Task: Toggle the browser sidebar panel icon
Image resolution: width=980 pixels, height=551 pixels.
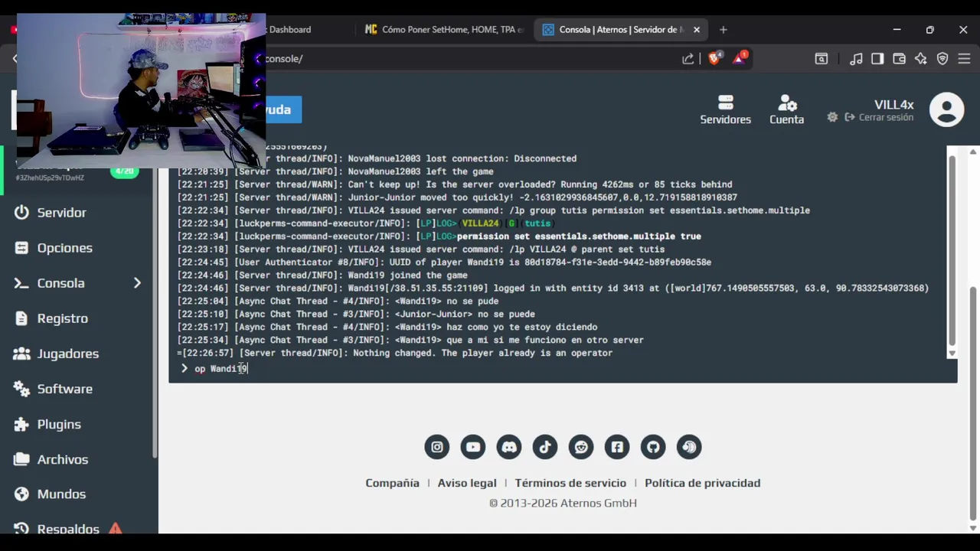Action: [x=877, y=58]
